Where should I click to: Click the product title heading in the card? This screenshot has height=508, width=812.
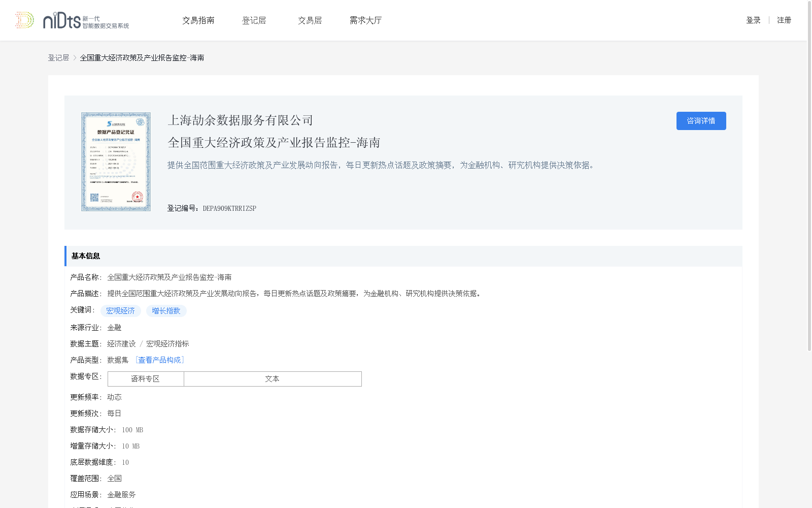point(274,143)
